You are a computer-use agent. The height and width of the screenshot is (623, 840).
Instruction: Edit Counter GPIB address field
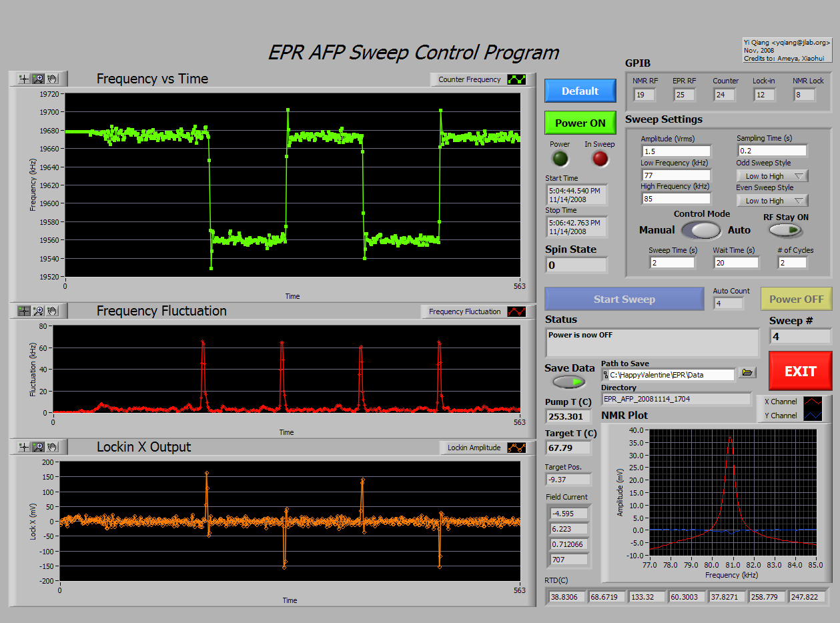(724, 95)
